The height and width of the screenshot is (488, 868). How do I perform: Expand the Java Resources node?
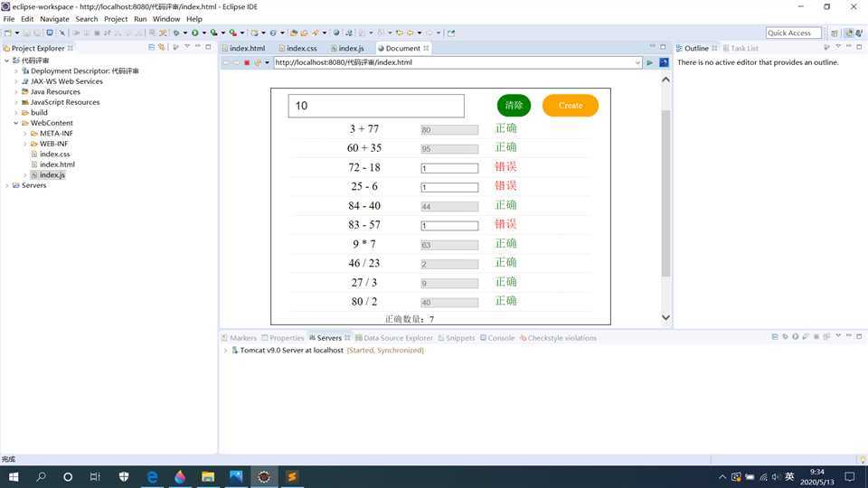[16, 92]
